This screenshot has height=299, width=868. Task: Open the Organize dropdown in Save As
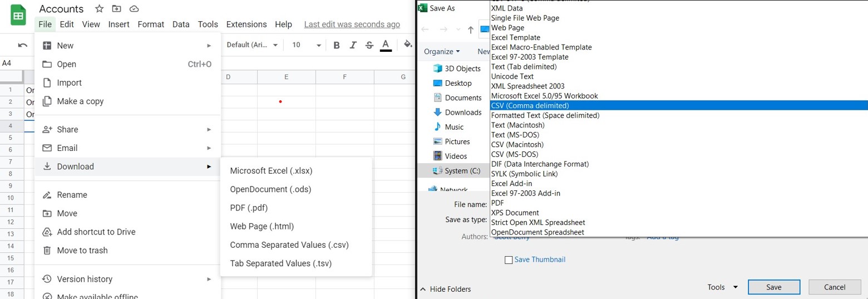coord(442,51)
